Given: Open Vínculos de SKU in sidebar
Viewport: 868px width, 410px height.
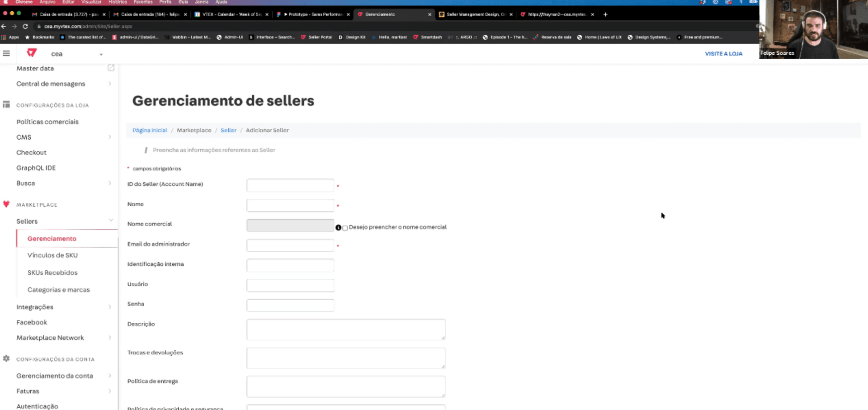Looking at the screenshot, I should click(52, 255).
